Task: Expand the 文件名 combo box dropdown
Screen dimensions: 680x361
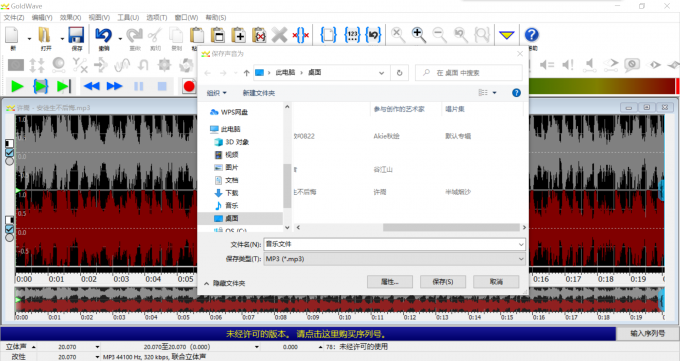Action: [x=521, y=244]
